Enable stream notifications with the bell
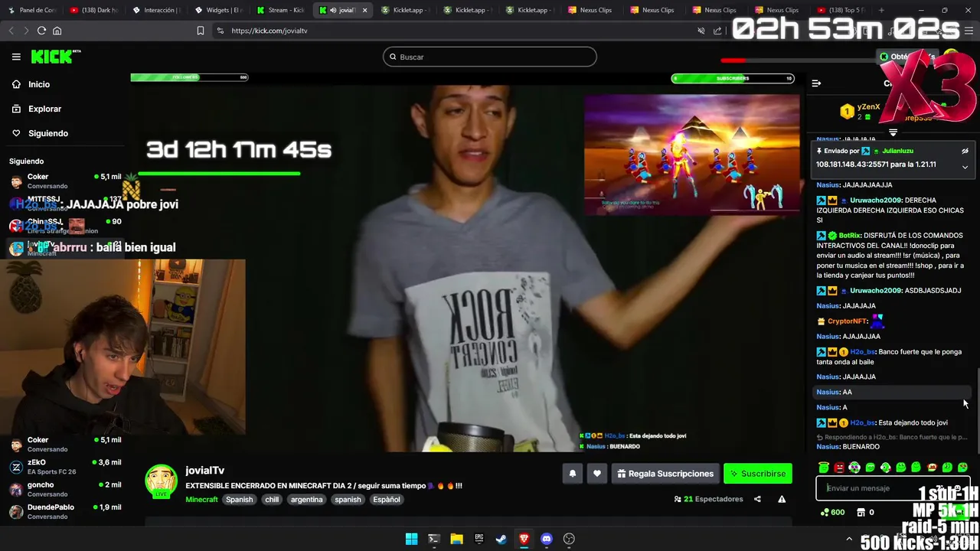Viewport: 980px width, 551px height. tap(572, 474)
